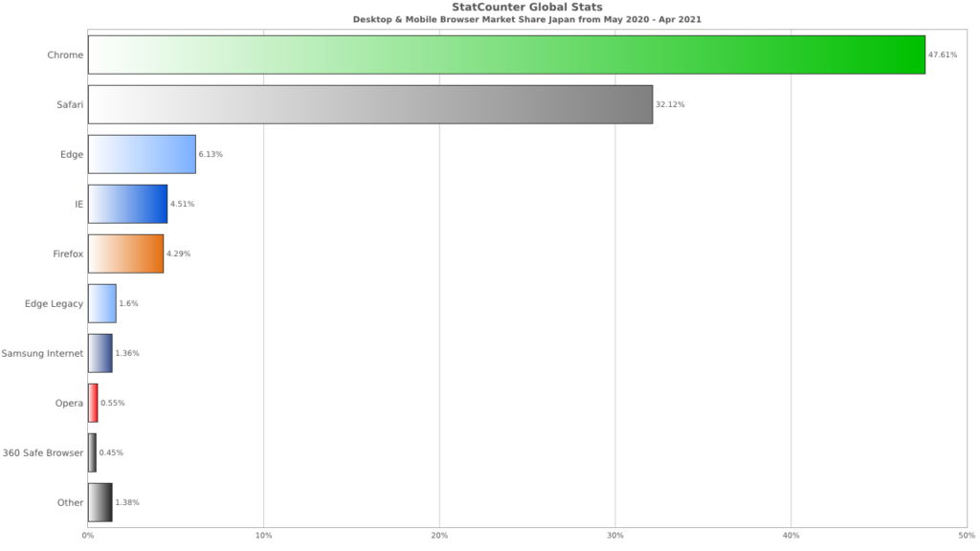This screenshot has width=980, height=551.
Task: Click the '360 Safe Browser' label
Action: pyautogui.click(x=42, y=452)
